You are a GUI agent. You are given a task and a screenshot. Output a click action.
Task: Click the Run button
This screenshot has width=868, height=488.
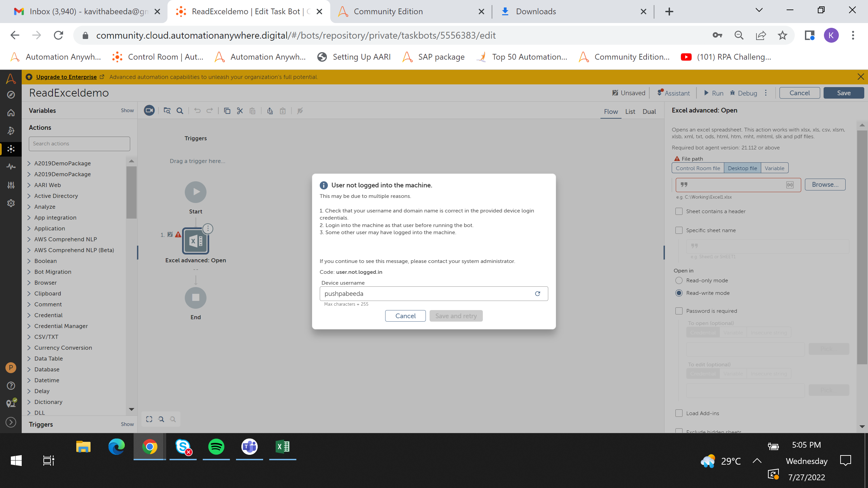[714, 93]
